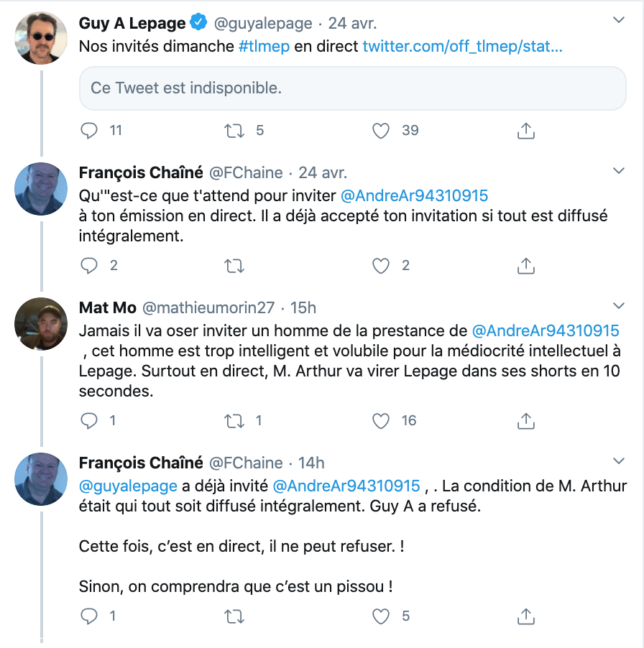Toggle like on Mat Mo's tweet
The height and width of the screenshot is (648, 644).
pos(380,420)
